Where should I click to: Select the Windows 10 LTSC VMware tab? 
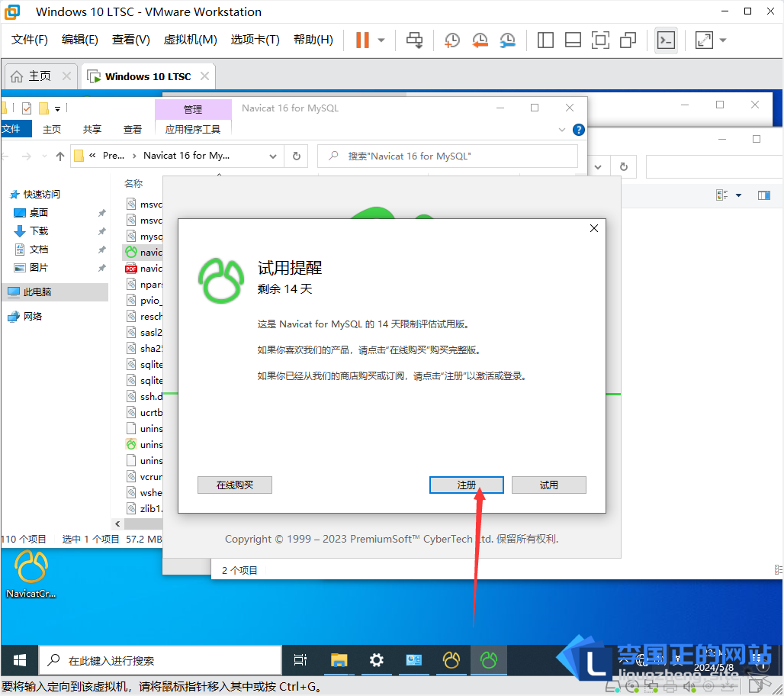point(148,76)
